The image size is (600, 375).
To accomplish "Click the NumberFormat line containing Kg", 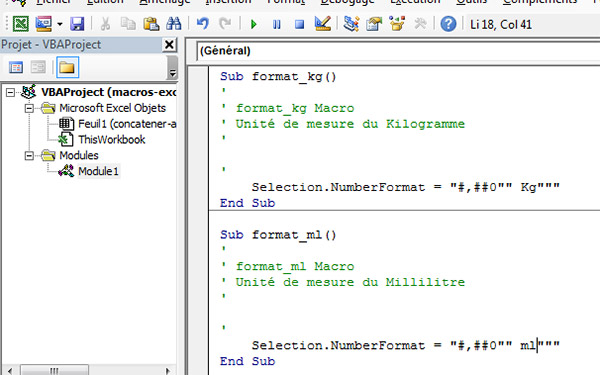I will [406, 187].
